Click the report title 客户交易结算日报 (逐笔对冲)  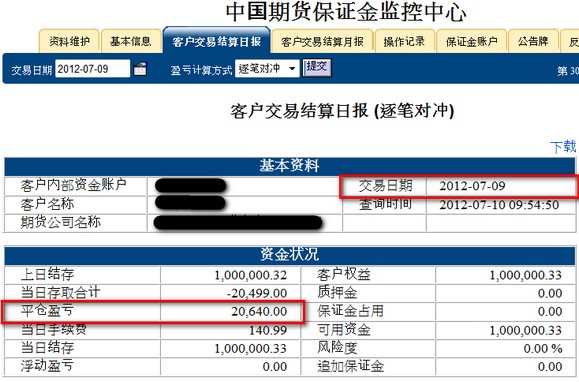[x=342, y=111]
